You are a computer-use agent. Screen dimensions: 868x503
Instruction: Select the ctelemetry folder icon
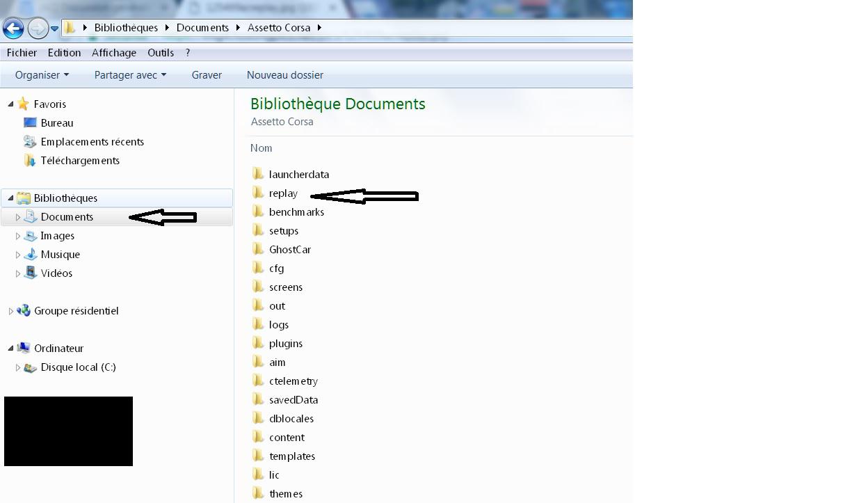click(x=258, y=381)
